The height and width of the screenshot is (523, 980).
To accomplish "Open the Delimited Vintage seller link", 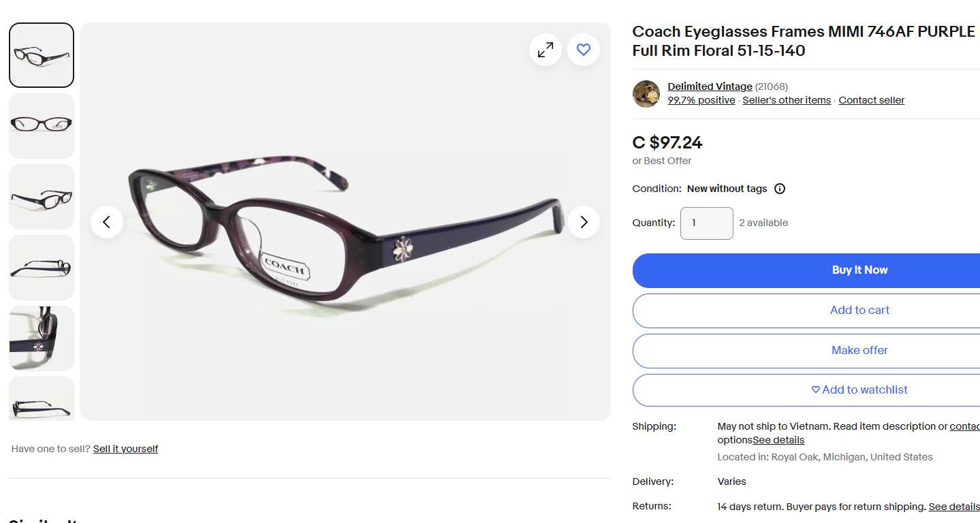I will tap(710, 86).
